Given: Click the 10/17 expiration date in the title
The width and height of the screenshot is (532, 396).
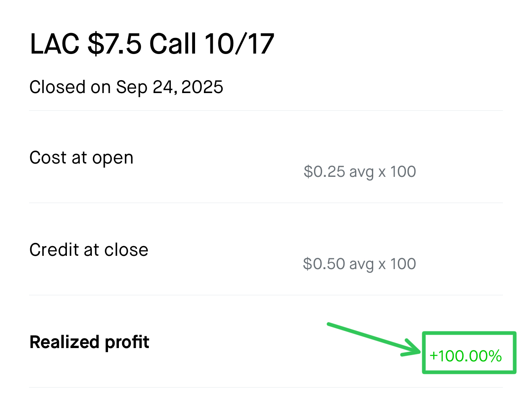Looking at the screenshot, I should coord(239,44).
